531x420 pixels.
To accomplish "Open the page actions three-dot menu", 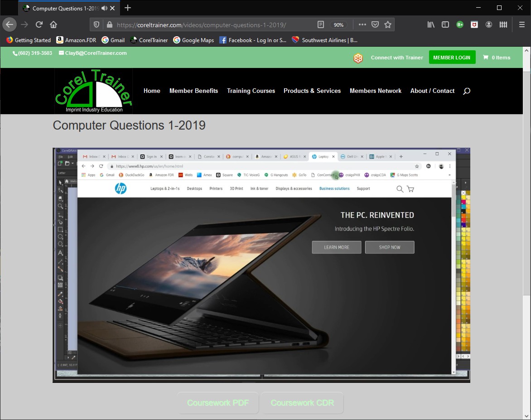I will 362,24.
